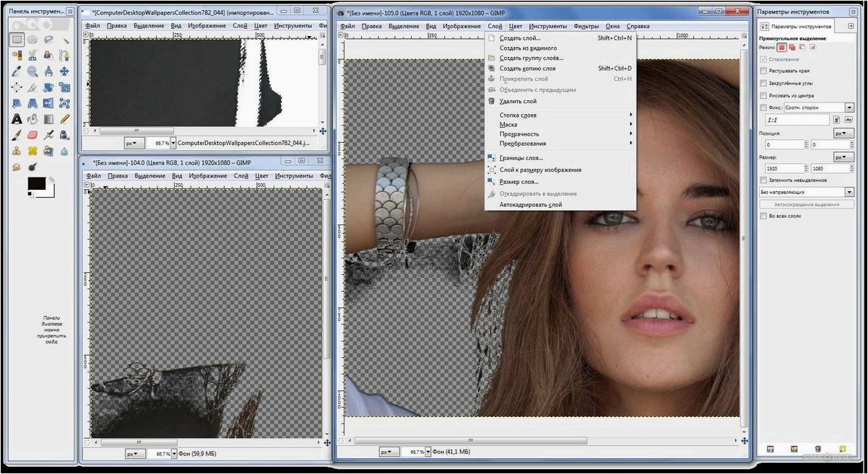
Task: Select the Crop tool
Action: [32, 87]
